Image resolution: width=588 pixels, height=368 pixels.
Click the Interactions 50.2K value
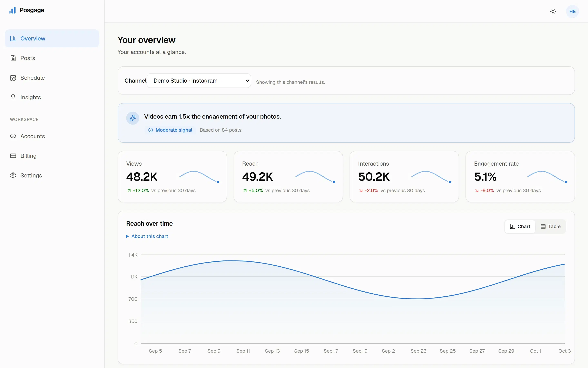click(374, 177)
